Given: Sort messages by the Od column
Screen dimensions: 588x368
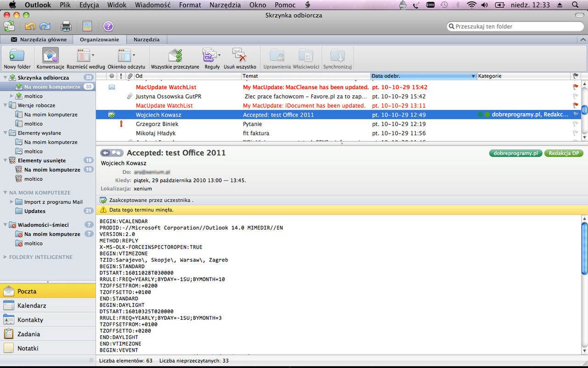Looking at the screenshot, I should tap(187, 76).
